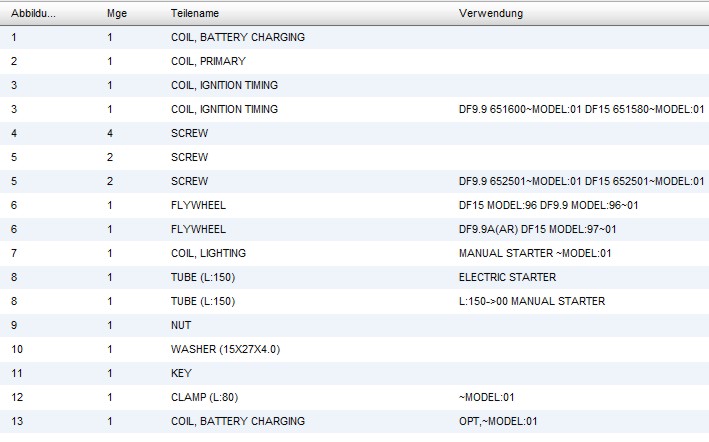Select FLYWHEEL row for DF9.9A(AR)

coord(198,229)
